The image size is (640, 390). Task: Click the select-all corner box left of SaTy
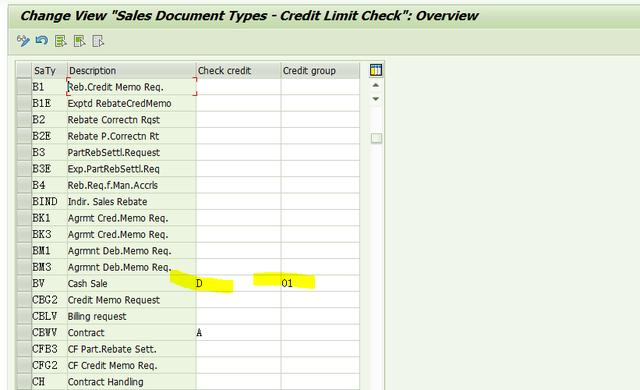(x=24, y=71)
